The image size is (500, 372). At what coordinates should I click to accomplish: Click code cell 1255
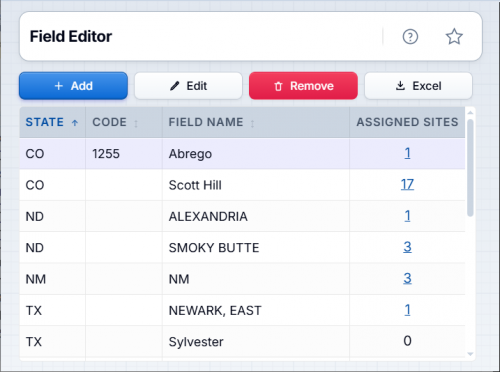click(124, 154)
